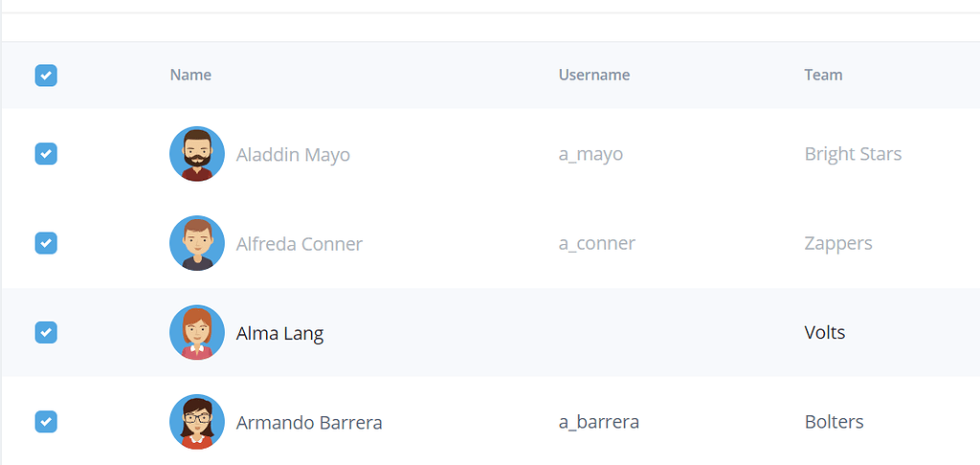Select the Alma Lang name text
Screen dimensions: 980x465
pyautogui.click(x=279, y=333)
